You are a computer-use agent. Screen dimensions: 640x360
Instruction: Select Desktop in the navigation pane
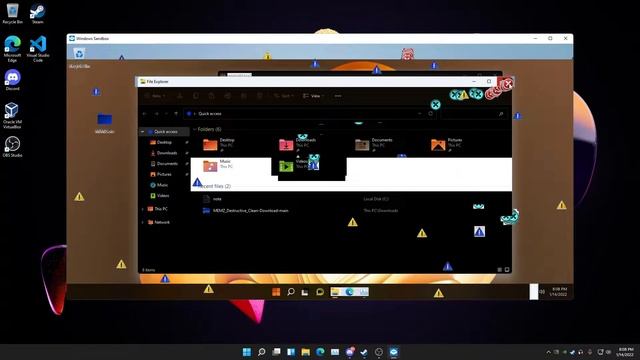(x=164, y=142)
